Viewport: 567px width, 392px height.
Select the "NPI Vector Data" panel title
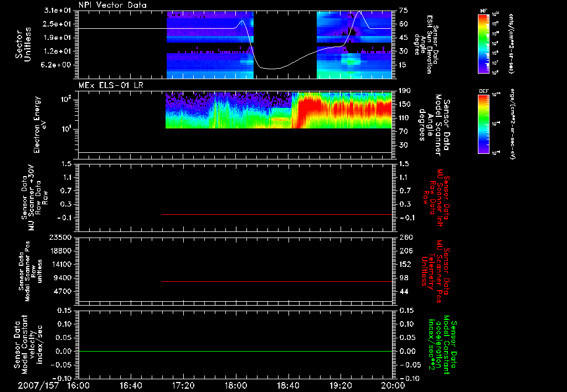tap(112, 5)
